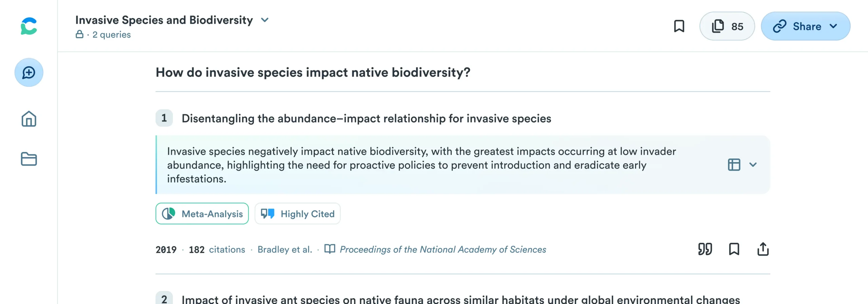This screenshot has width=868, height=304.
Task: Select the Highly Cited tag
Action: [x=297, y=214]
